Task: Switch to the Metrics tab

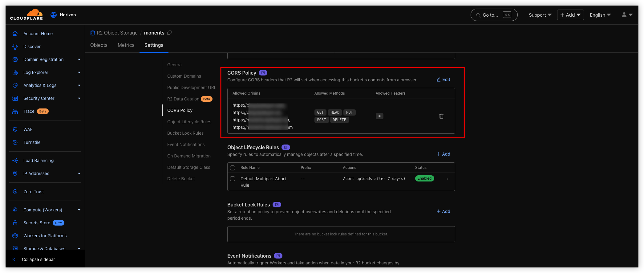Action: click(x=126, y=45)
